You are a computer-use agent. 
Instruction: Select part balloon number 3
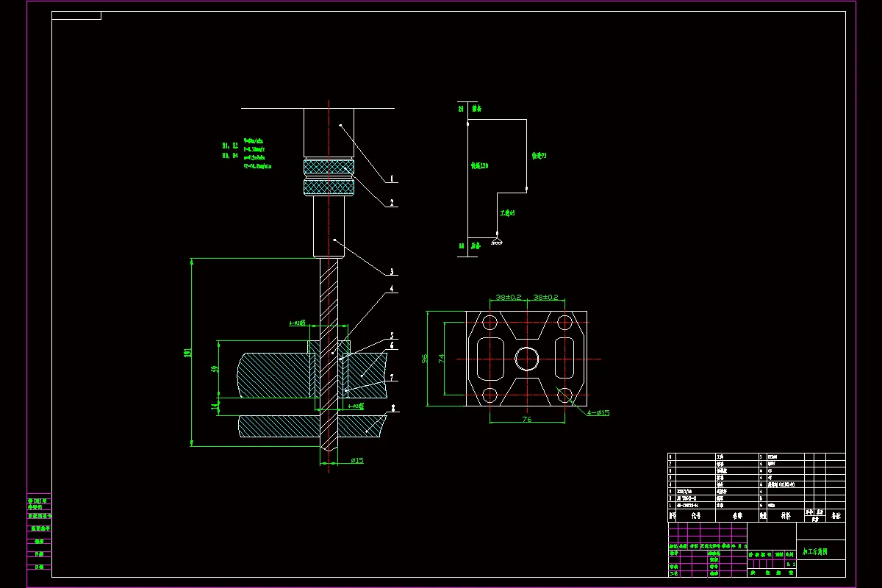(392, 271)
